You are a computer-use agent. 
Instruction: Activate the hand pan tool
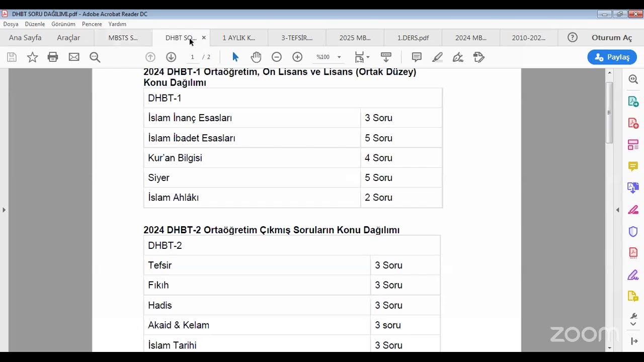point(256,57)
